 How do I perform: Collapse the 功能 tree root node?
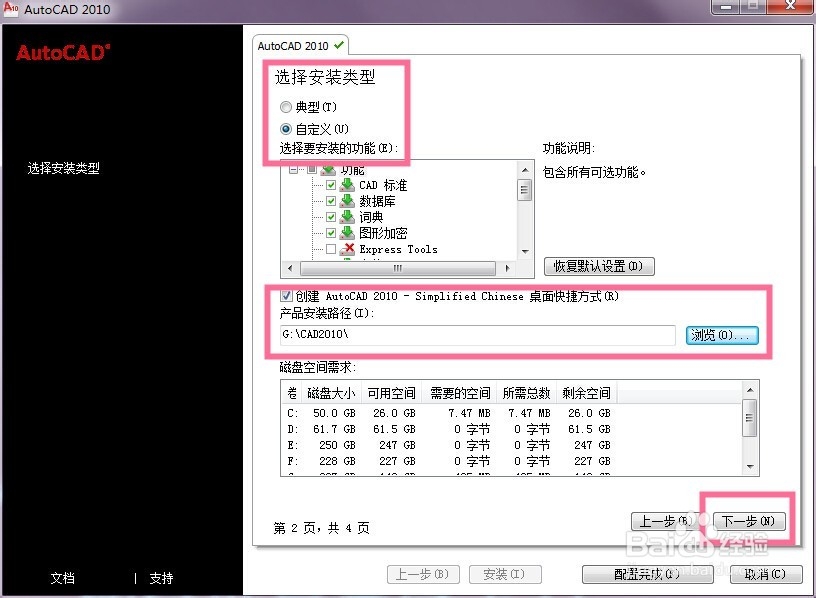tap(294, 169)
